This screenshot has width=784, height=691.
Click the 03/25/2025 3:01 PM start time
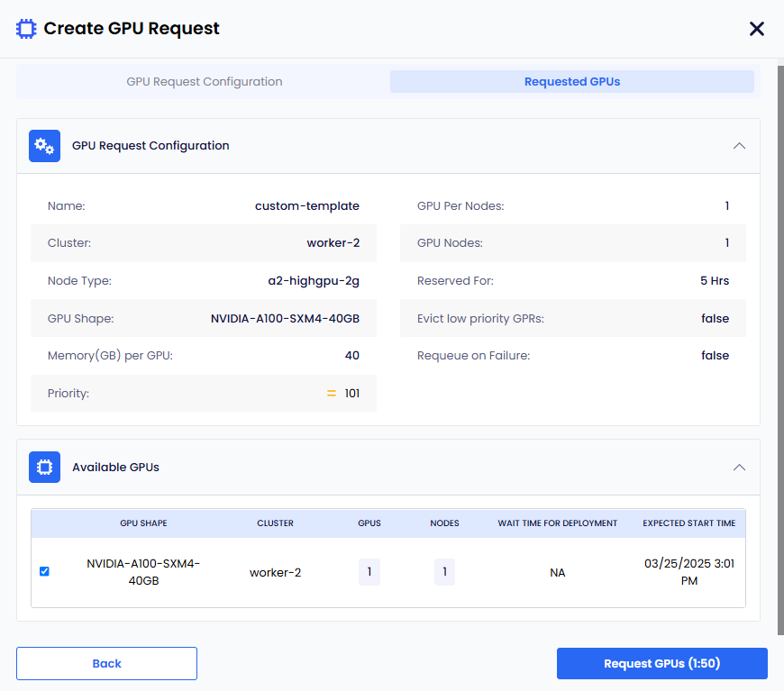coord(689,572)
